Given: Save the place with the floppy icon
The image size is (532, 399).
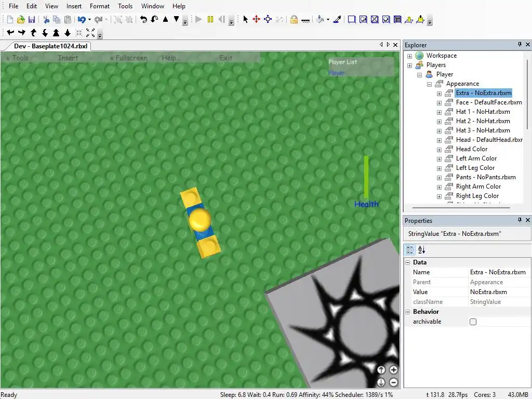Looking at the screenshot, I should tap(32, 20).
